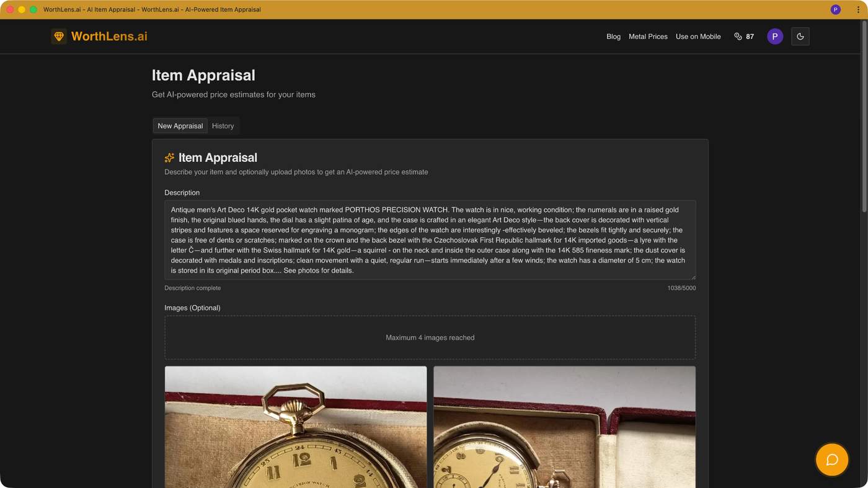Click the credits coins icon

tap(738, 37)
